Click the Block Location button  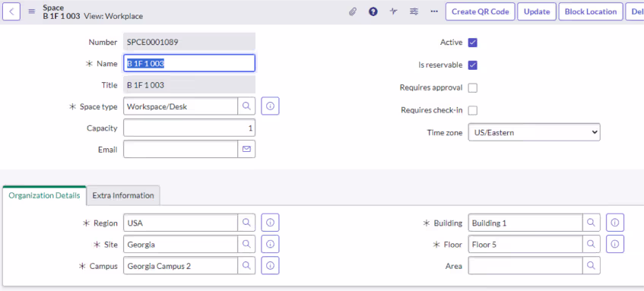(x=591, y=11)
